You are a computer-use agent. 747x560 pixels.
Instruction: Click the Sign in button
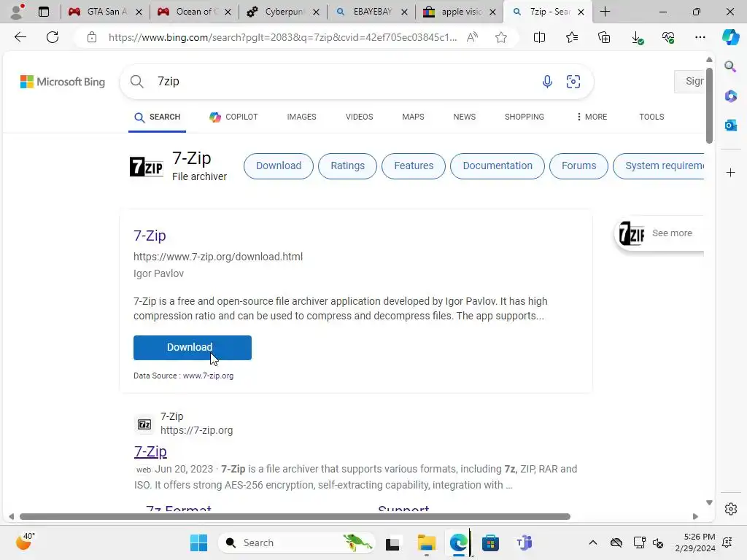point(689,82)
